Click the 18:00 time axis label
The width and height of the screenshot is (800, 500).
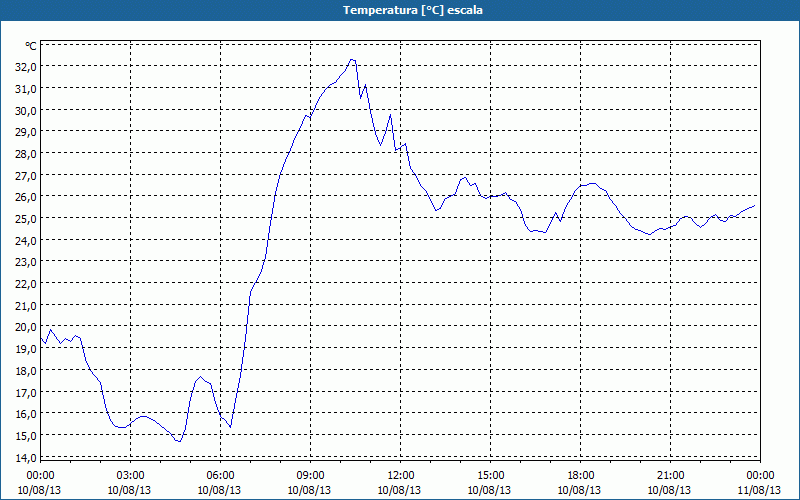(x=581, y=476)
